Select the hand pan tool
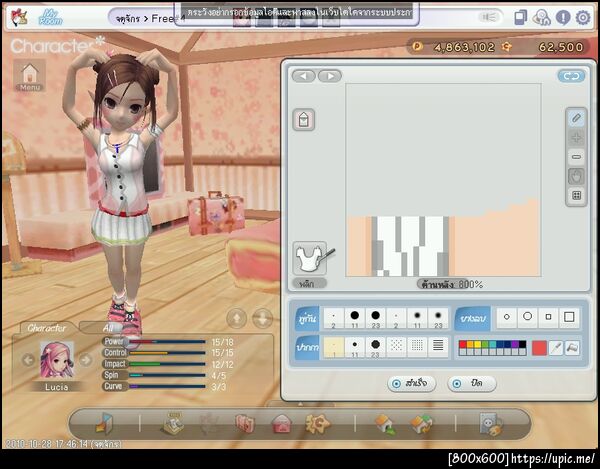 pos(576,176)
